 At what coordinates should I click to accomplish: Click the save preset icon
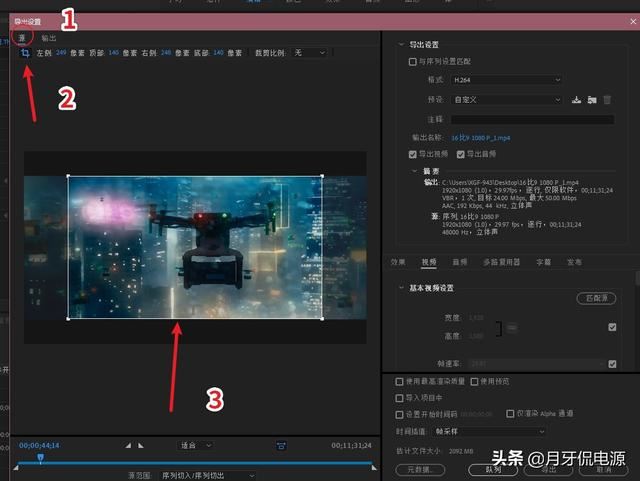pos(576,100)
